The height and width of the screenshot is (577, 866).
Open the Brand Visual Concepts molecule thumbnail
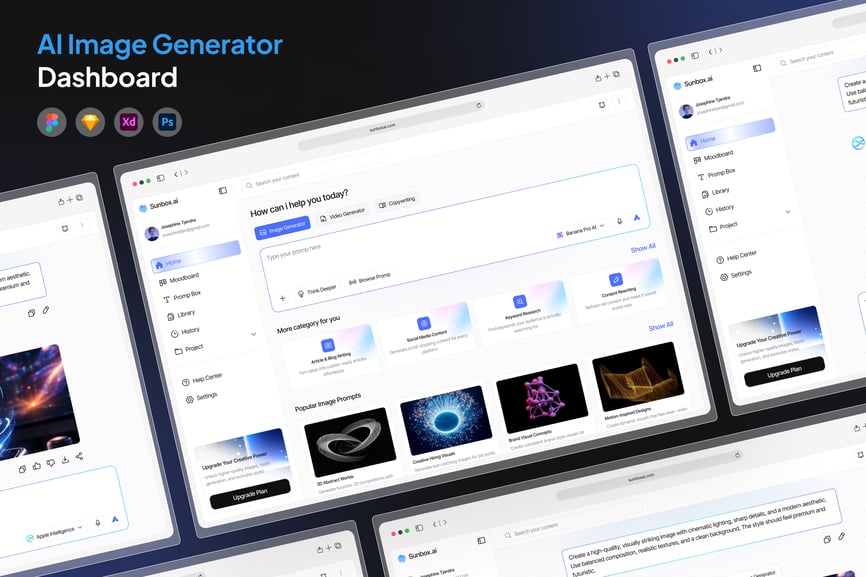coord(540,397)
